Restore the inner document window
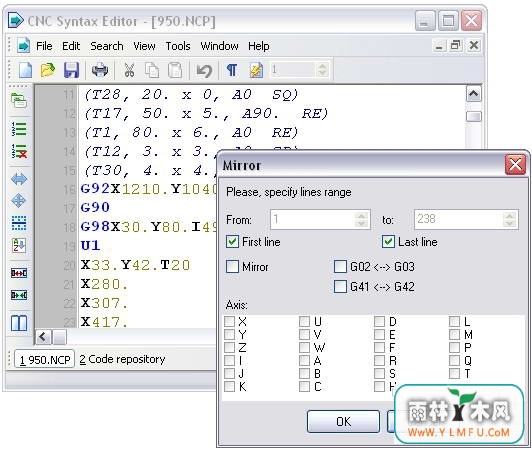This screenshot has width=532, height=449. (455, 45)
